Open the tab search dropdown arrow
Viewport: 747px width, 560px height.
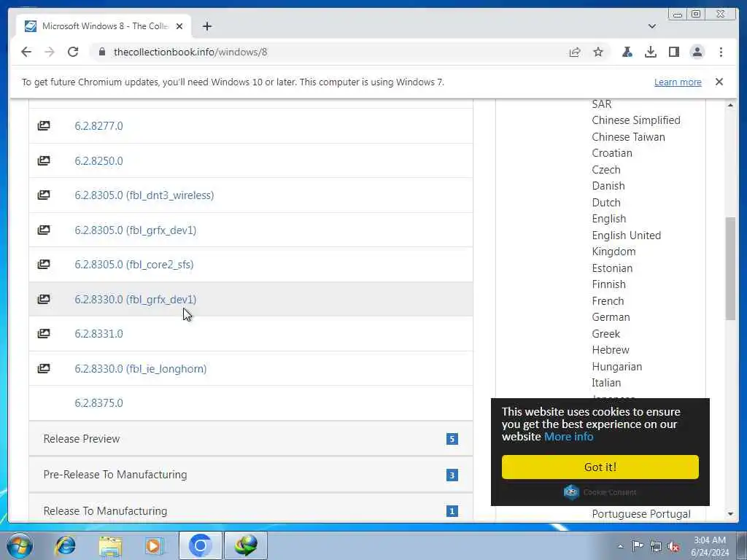coord(651,26)
